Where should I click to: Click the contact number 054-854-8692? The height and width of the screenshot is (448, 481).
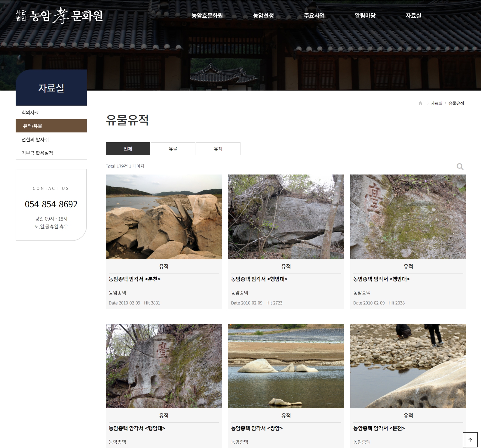pyautogui.click(x=51, y=204)
